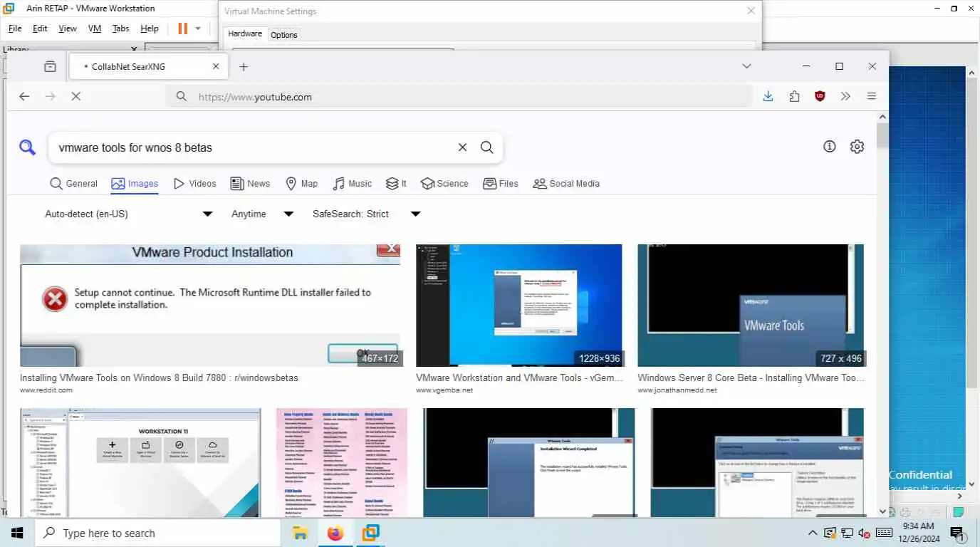The height and width of the screenshot is (547, 980).
Task: Click page vertical scrollbar thumb
Action: click(882, 135)
